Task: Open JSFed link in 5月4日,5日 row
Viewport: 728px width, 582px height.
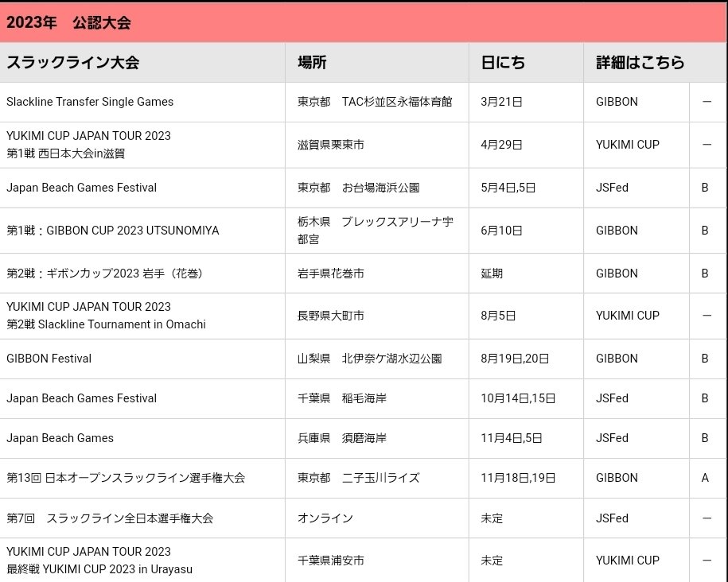Action: (612, 188)
